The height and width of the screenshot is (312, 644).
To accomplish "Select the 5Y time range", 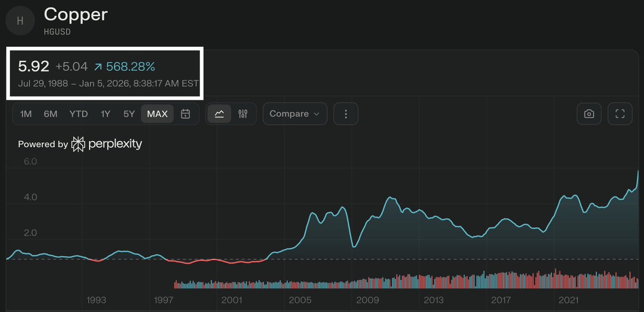I will [129, 114].
